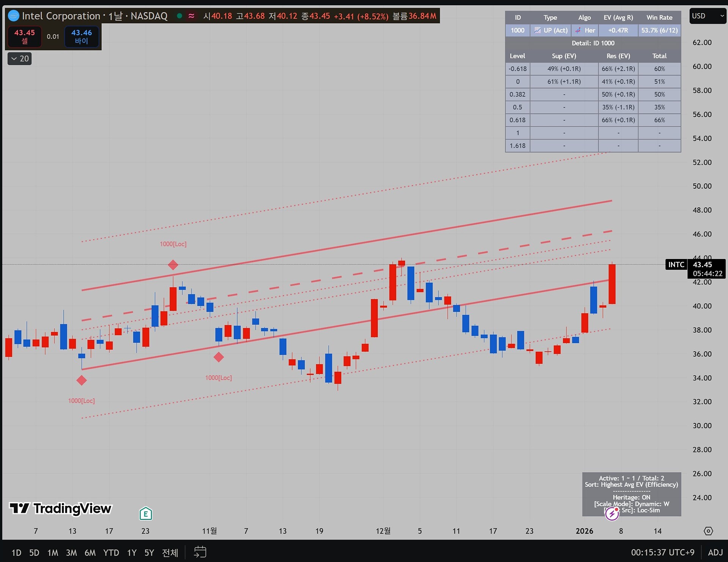Open timezone menu at 00:15:37 UTC+9
This screenshot has height=562, width=728.
click(x=662, y=552)
